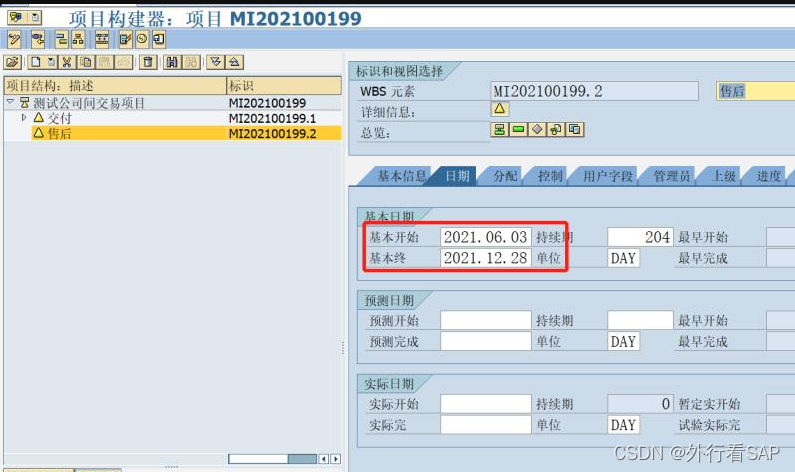Click the greyed-out undo icon
Image resolution: width=795 pixels, height=472 pixels.
click(124, 62)
